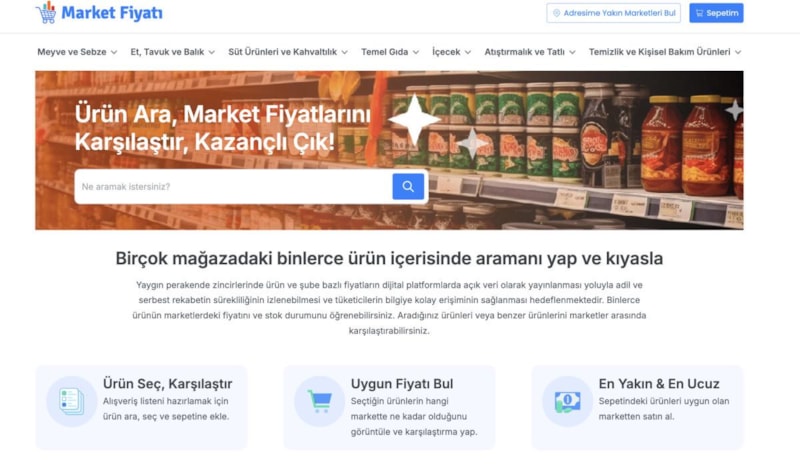Click the green cart icon beside Uygun Fiyatı Bul
Image resolution: width=800 pixels, height=469 pixels.
[319, 401]
